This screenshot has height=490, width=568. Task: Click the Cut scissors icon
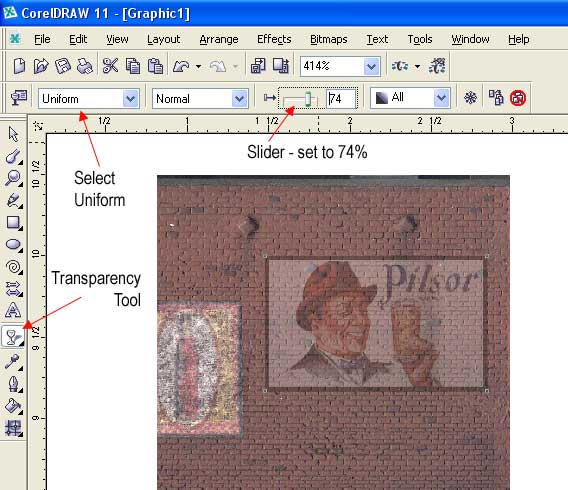tap(110, 66)
